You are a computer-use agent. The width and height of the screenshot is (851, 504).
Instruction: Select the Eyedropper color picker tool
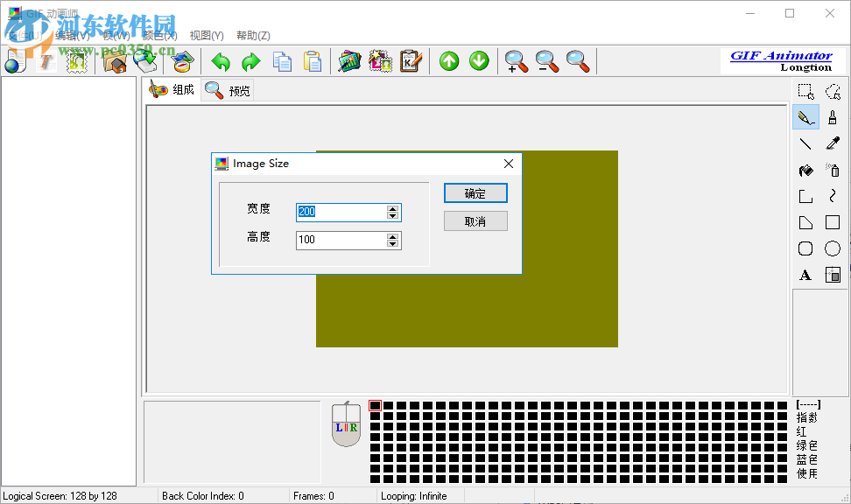(x=832, y=143)
